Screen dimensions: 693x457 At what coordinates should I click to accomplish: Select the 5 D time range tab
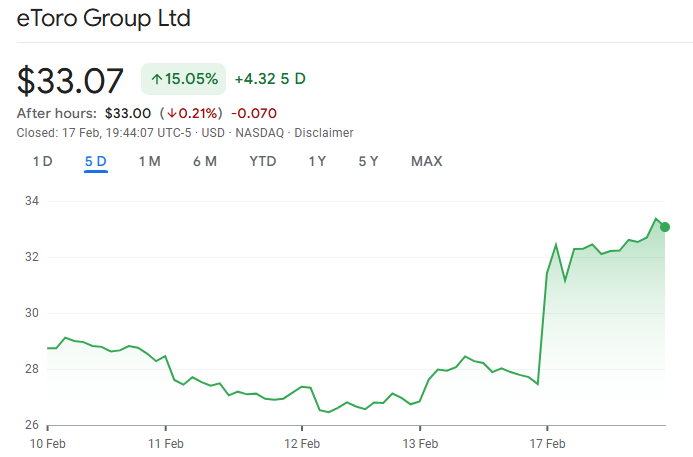click(x=96, y=161)
